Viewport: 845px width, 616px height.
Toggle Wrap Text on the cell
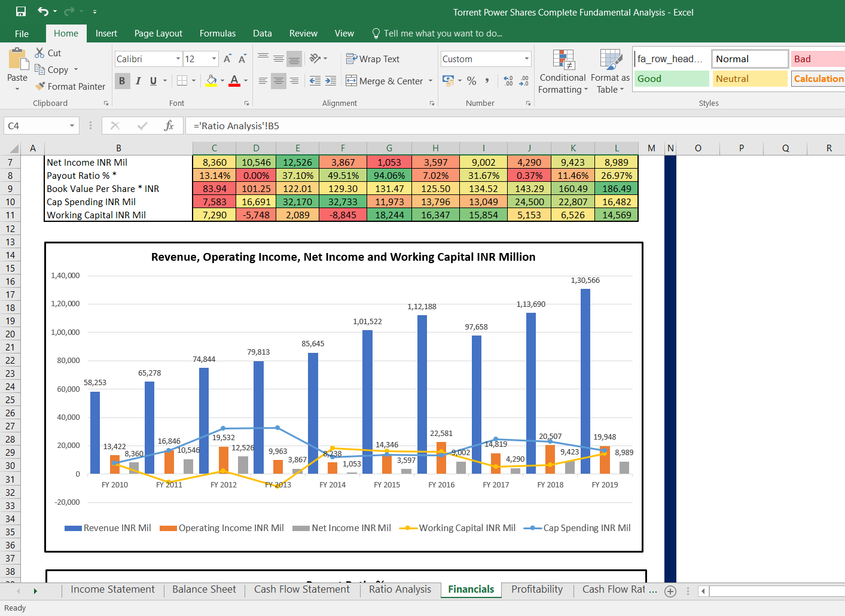click(x=373, y=59)
